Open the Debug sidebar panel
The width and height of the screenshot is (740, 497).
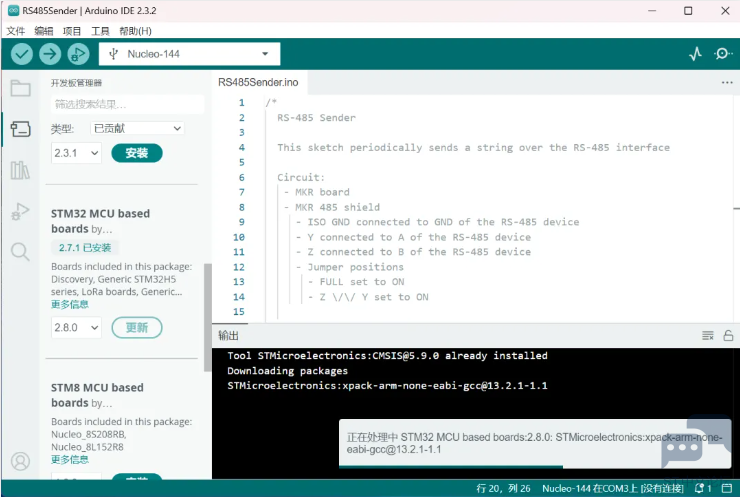coord(20,211)
